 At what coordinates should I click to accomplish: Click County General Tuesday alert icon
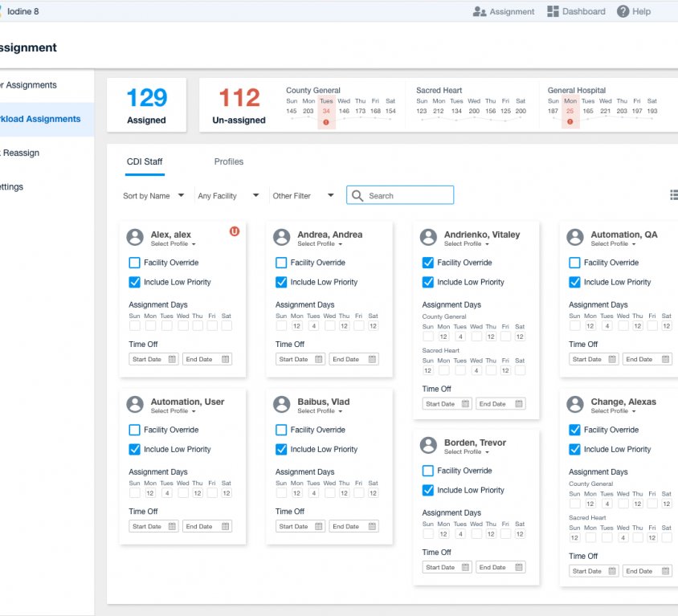point(326,122)
